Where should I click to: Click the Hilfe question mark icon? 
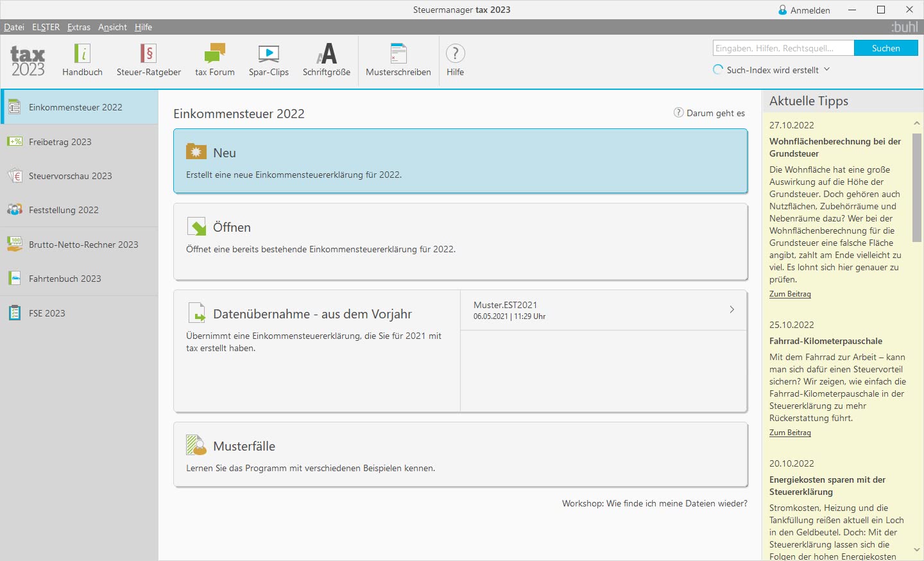coord(455,53)
